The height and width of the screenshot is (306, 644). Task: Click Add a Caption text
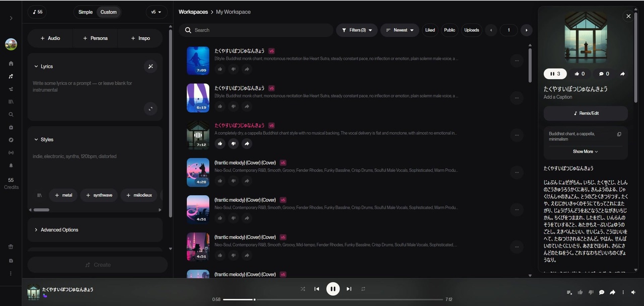[558, 97]
